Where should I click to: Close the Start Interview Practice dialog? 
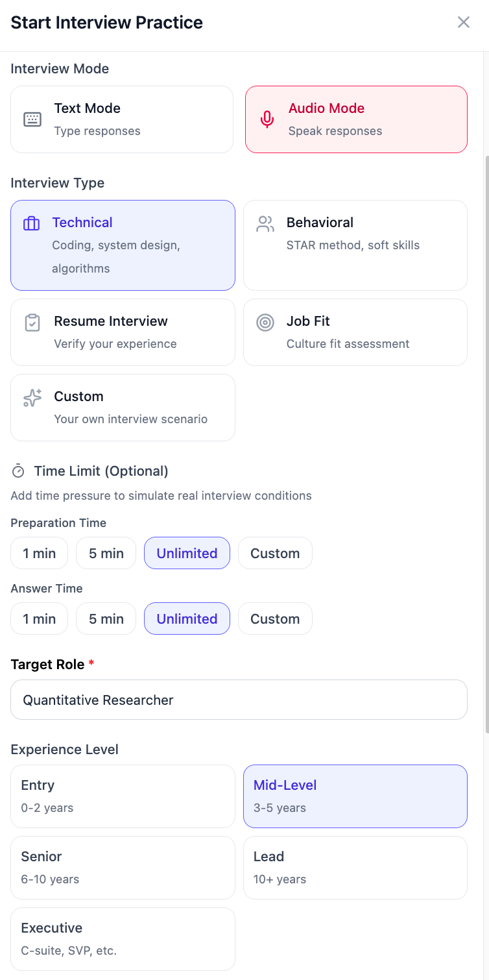tap(464, 22)
